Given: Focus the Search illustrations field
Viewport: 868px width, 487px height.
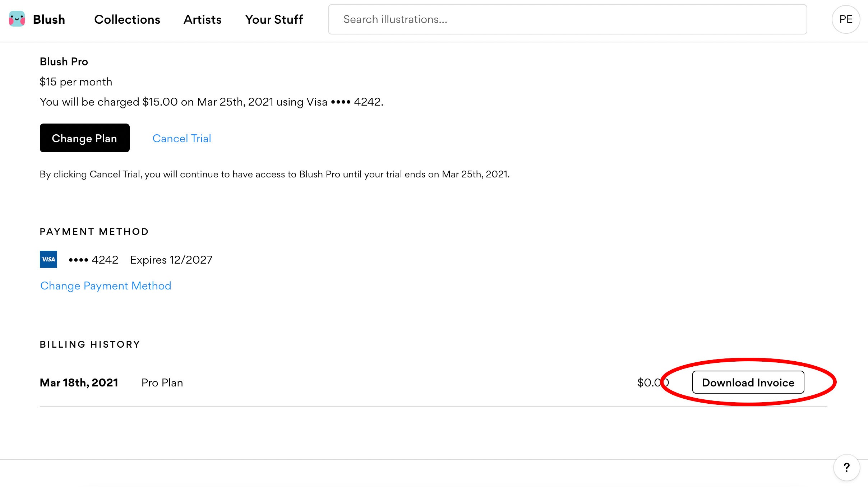Looking at the screenshot, I should [567, 19].
